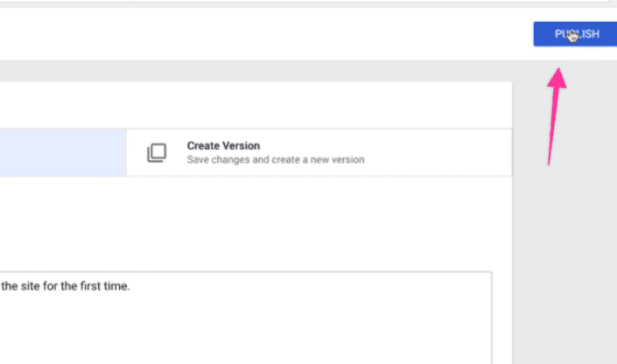617x364 pixels.
Task: Click the gray strip above the submission card
Action: pyautogui.click(x=256, y=71)
